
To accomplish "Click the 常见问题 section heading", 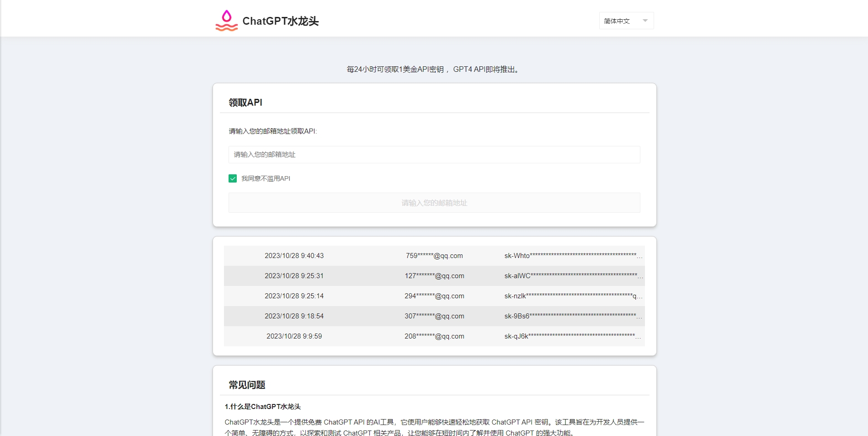I will [x=247, y=385].
